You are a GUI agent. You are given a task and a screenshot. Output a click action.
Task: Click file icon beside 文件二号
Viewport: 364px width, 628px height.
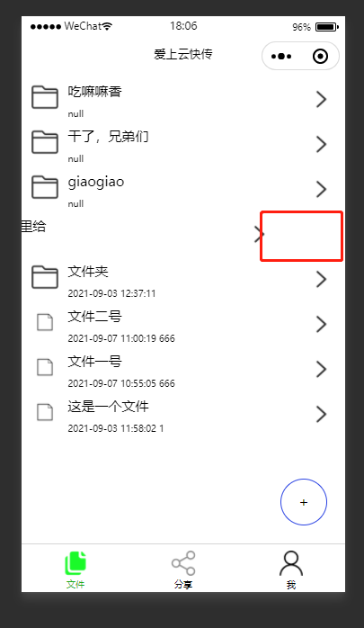45,322
